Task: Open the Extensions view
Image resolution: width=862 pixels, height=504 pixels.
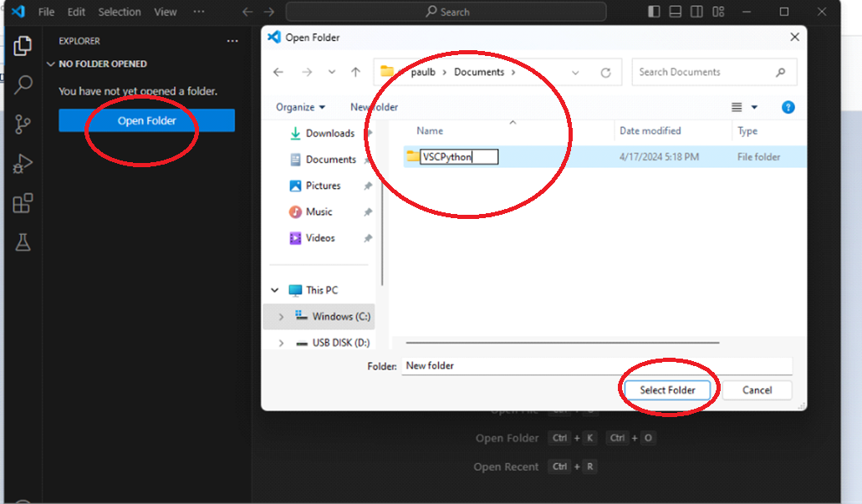Action: tap(23, 203)
